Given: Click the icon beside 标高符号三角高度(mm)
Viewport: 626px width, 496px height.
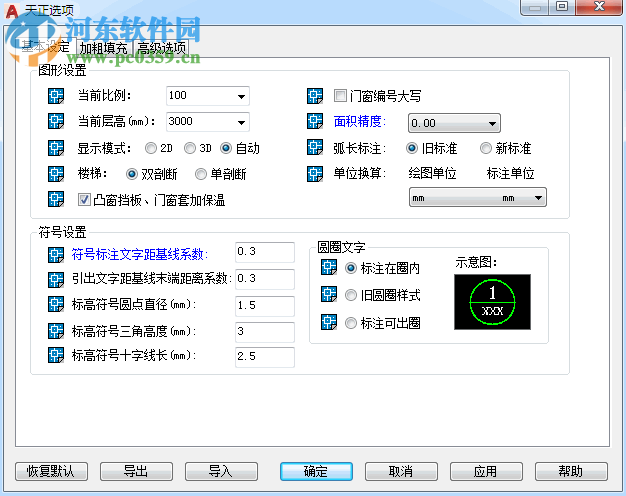Looking at the screenshot, I should tap(56, 331).
